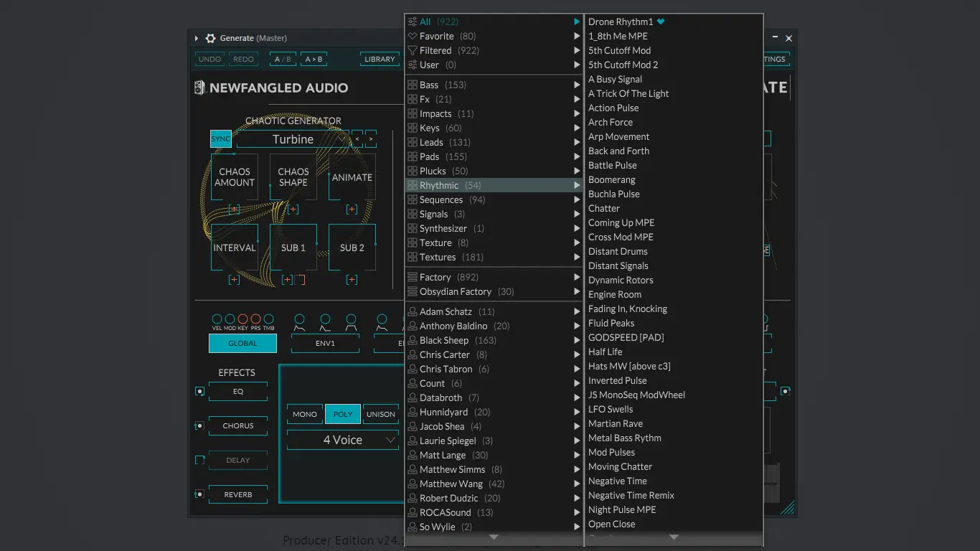The height and width of the screenshot is (551, 980).
Task: Add modulation with plus under Sub 2
Action: pos(352,280)
